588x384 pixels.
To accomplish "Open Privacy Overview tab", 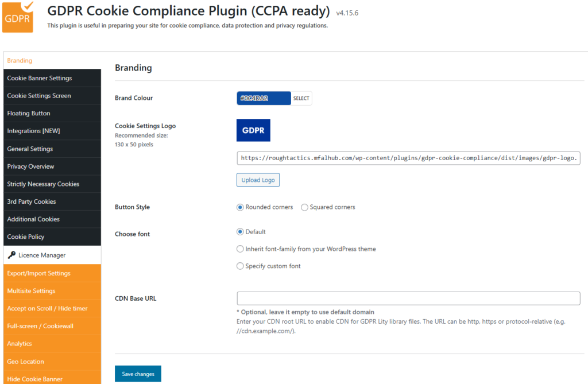I will pos(52,166).
